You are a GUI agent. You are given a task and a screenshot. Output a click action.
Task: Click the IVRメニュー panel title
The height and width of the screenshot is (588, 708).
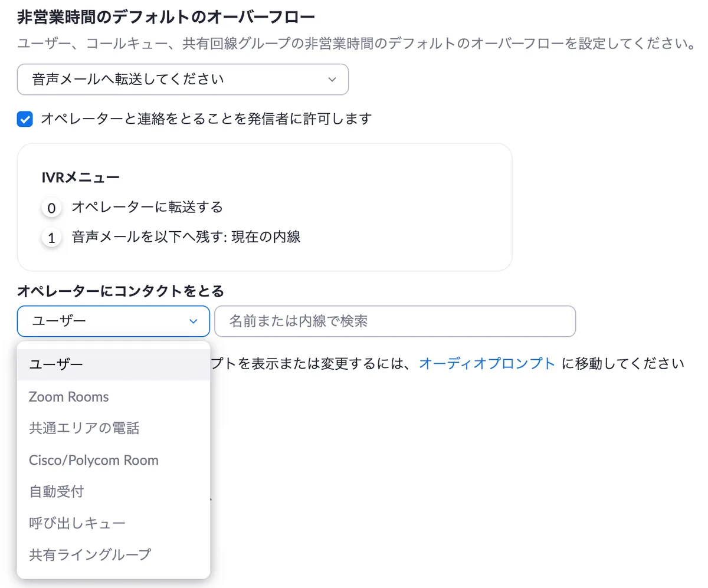point(81,177)
